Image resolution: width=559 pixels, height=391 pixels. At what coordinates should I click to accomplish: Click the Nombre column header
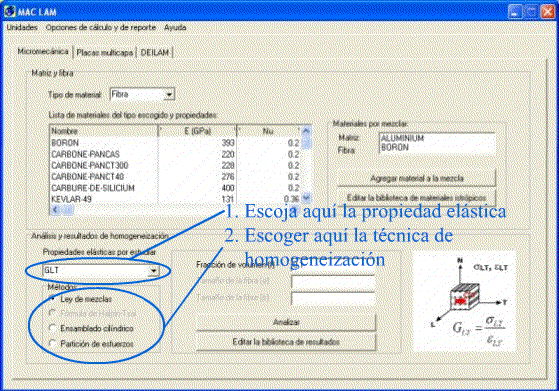(104, 131)
